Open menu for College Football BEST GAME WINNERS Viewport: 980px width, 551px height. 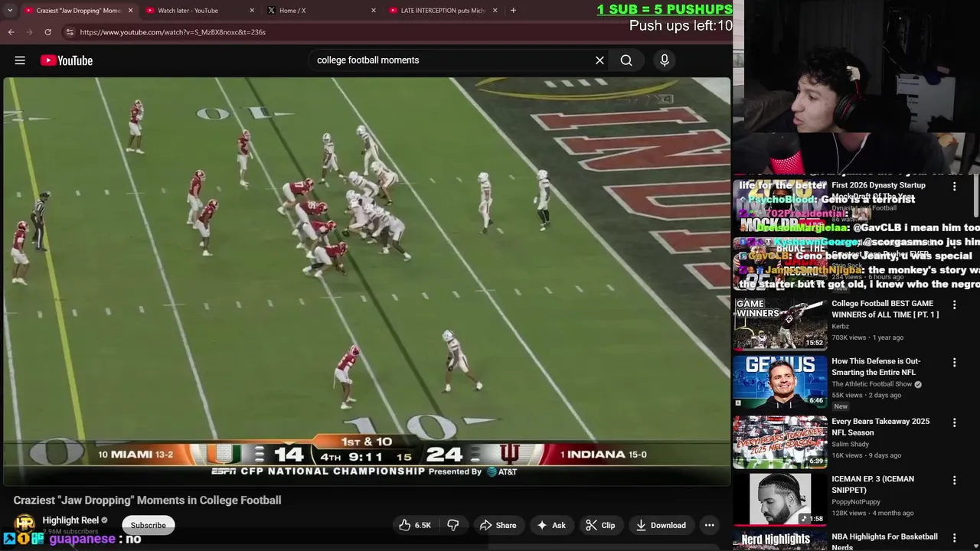(954, 305)
